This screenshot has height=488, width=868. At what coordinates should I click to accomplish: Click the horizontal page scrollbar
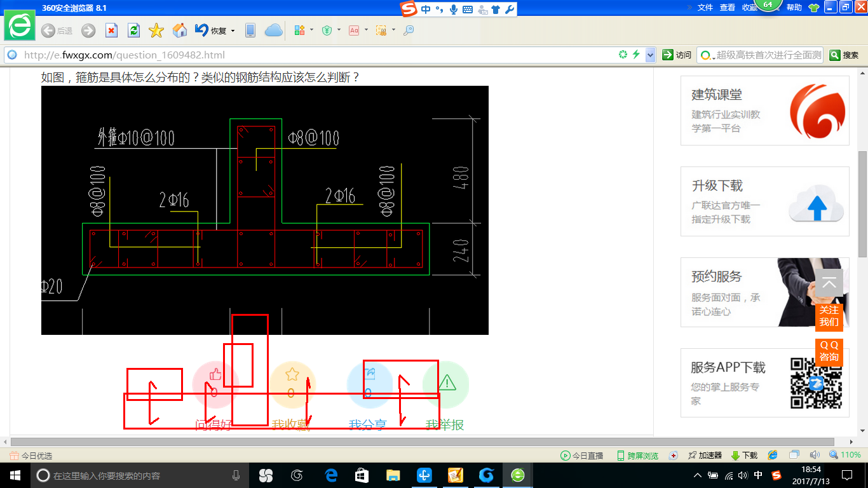pos(423,442)
